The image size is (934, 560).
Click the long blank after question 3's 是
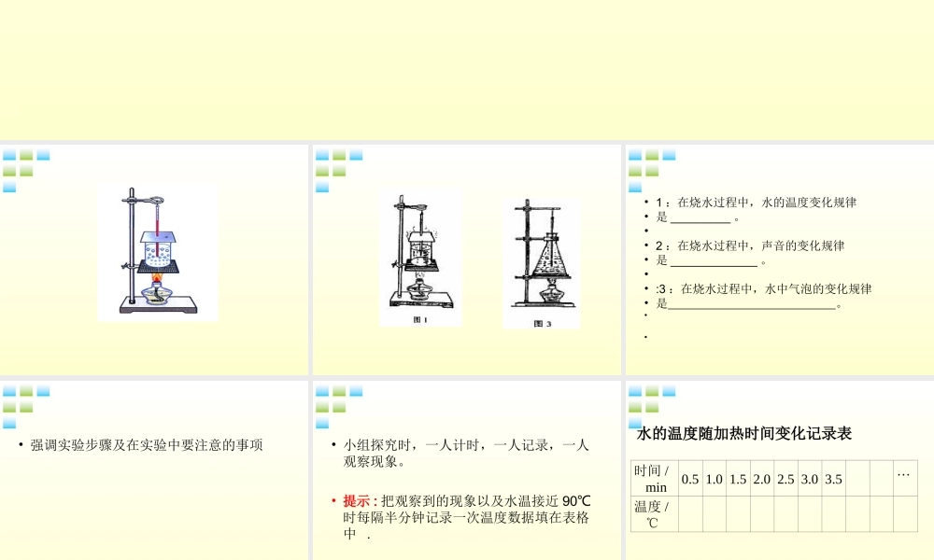point(752,306)
